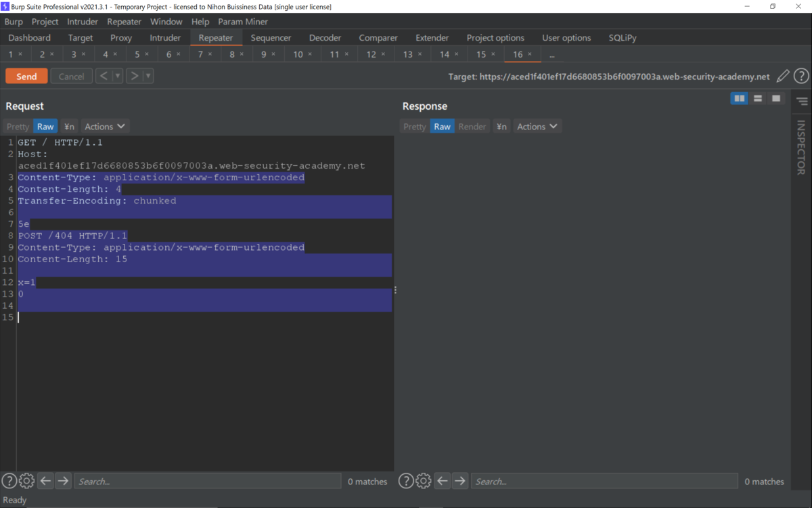Click the request search input field

[x=208, y=481]
